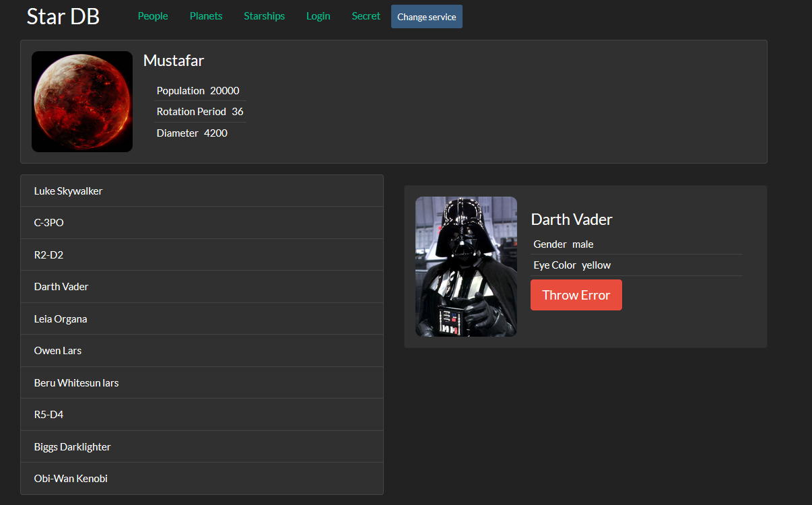Choose Obi-Wan Kenobi entry
812x505 pixels.
pos(202,479)
